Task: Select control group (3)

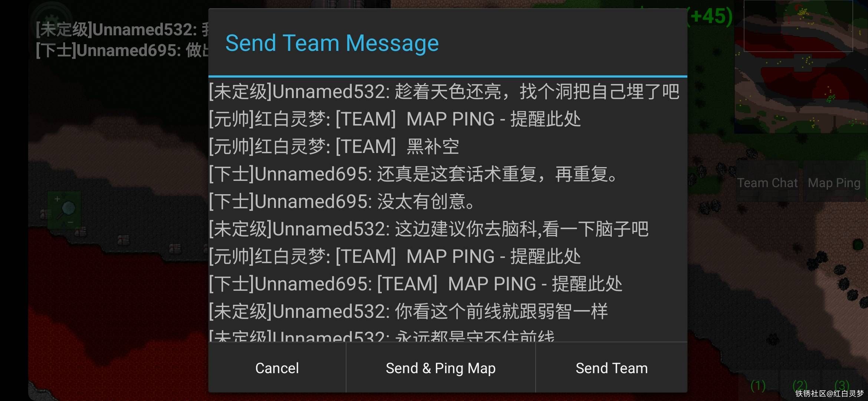Action: point(842,385)
